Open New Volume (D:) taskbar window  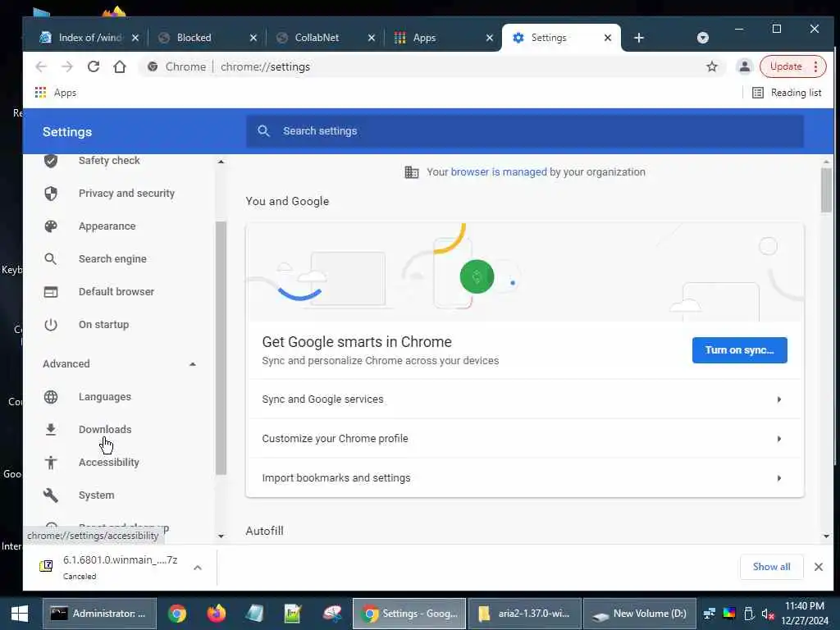[640, 614]
